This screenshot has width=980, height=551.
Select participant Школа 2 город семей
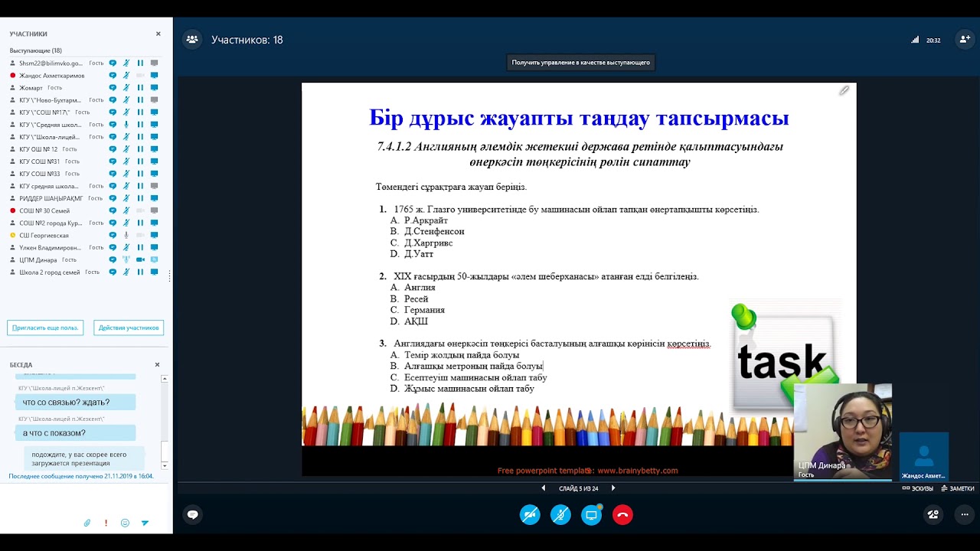50,272
